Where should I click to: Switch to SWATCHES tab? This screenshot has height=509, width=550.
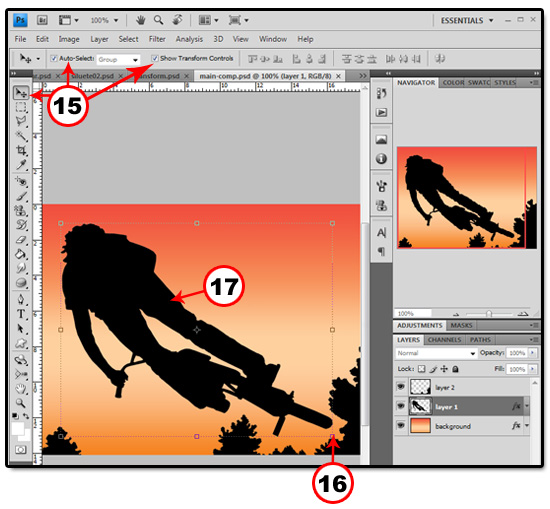pos(479,82)
